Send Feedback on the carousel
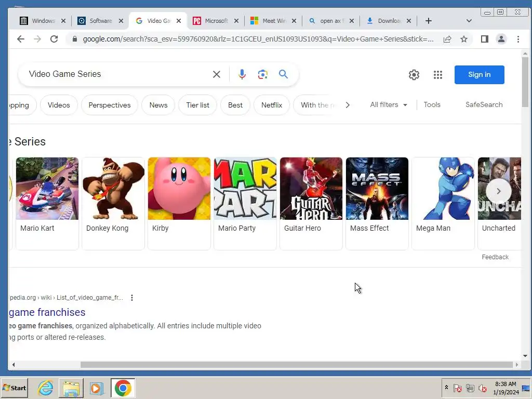 coord(495,257)
